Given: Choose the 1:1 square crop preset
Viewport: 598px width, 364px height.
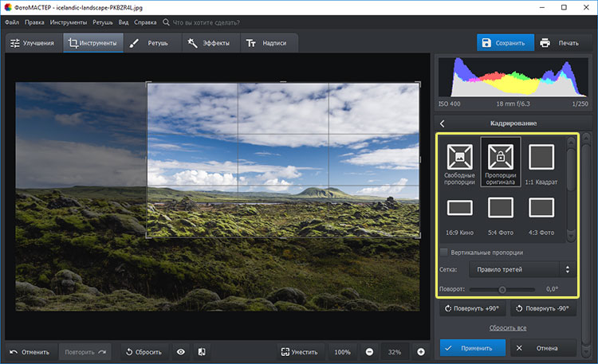Looking at the screenshot, I should tap(541, 156).
